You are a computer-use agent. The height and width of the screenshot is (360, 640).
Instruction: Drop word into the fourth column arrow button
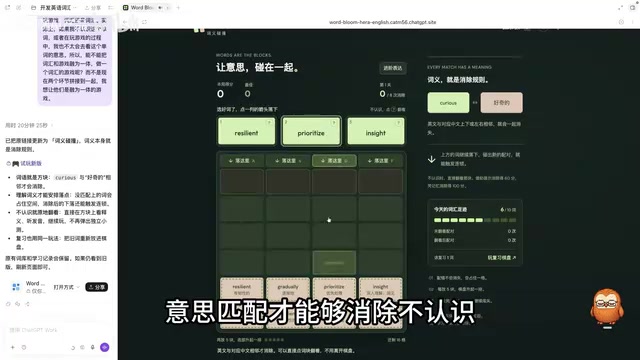coord(380,161)
